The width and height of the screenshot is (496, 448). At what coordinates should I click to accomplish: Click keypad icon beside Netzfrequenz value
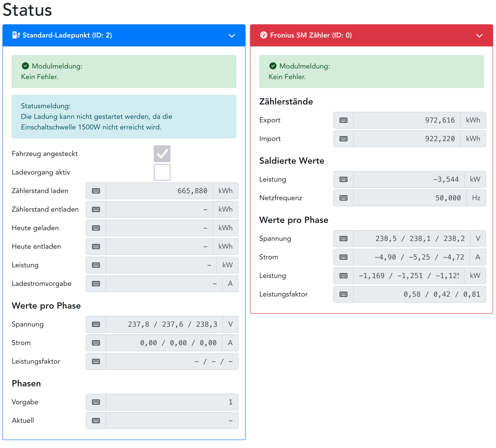click(x=343, y=198)
